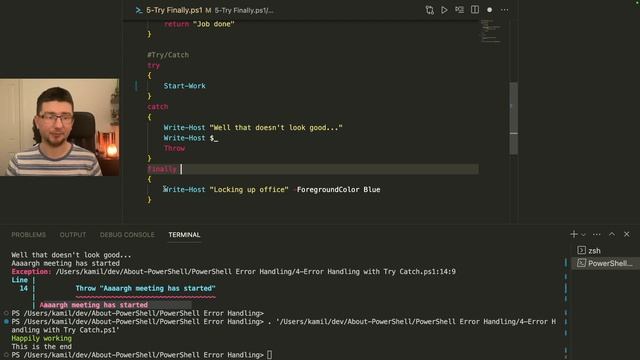
Task: Click the zsh terminal icon
Action: [581, 250]
